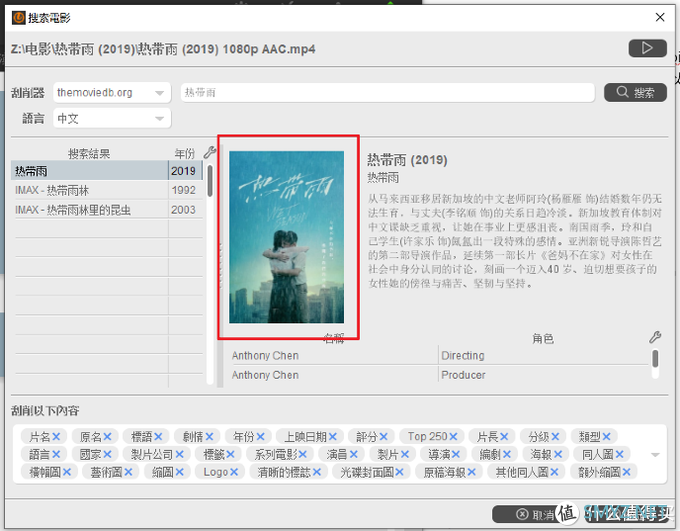Expand the scrape content tag list arrow
Screen dimensions: 680x531
(x=655, y=455)
